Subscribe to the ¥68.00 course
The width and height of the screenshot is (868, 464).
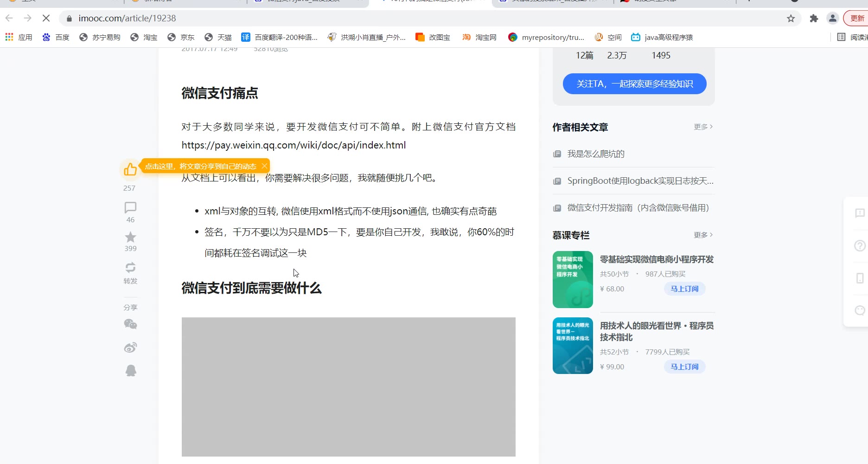pyautogui.click(x=684, y=289)
